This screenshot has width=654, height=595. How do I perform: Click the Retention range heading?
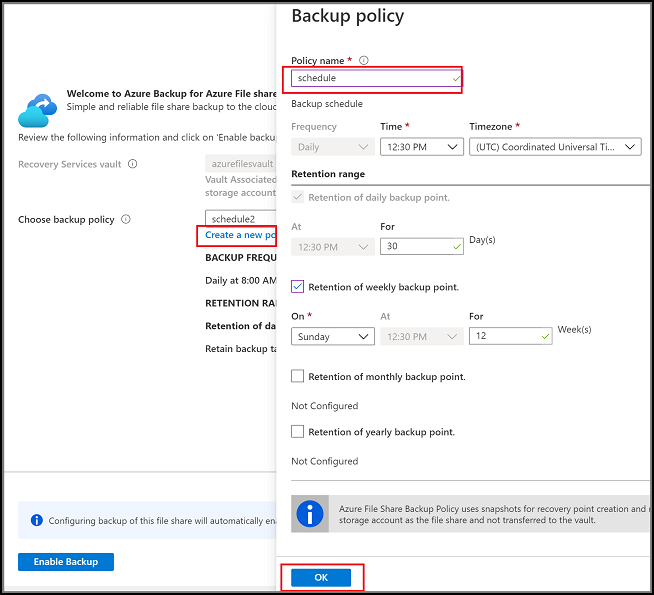coord(328,174)
